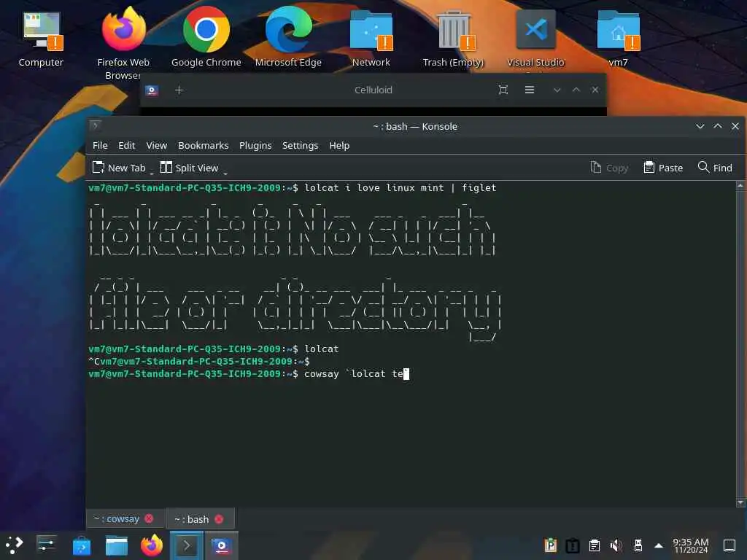Click Find in Konsole toolbar
The height and width of the screenshot is (560, 747).
click(x=715, y=168)
